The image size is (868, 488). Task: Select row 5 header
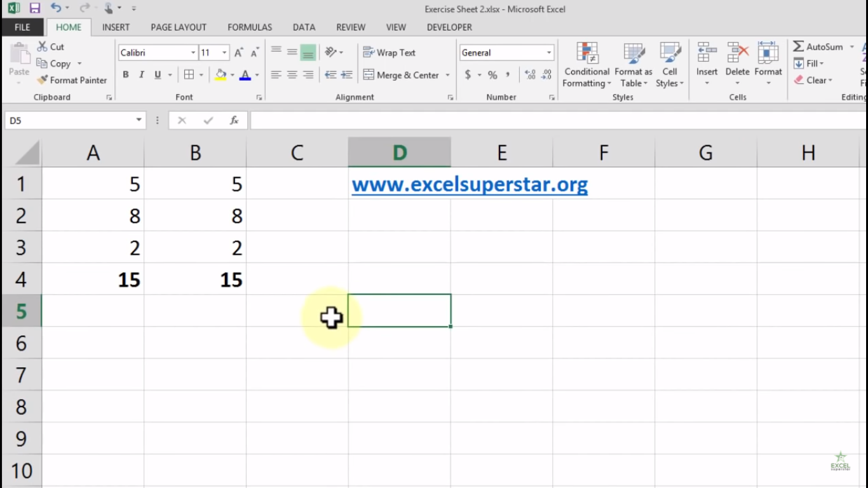[21, 311]
